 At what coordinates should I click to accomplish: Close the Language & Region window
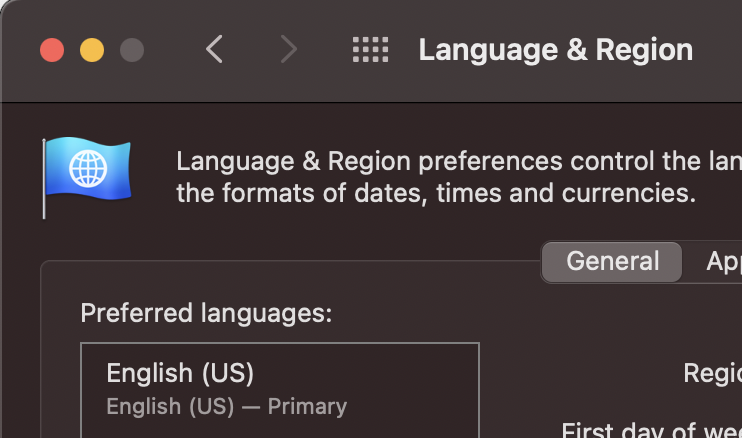pos(52,50)
